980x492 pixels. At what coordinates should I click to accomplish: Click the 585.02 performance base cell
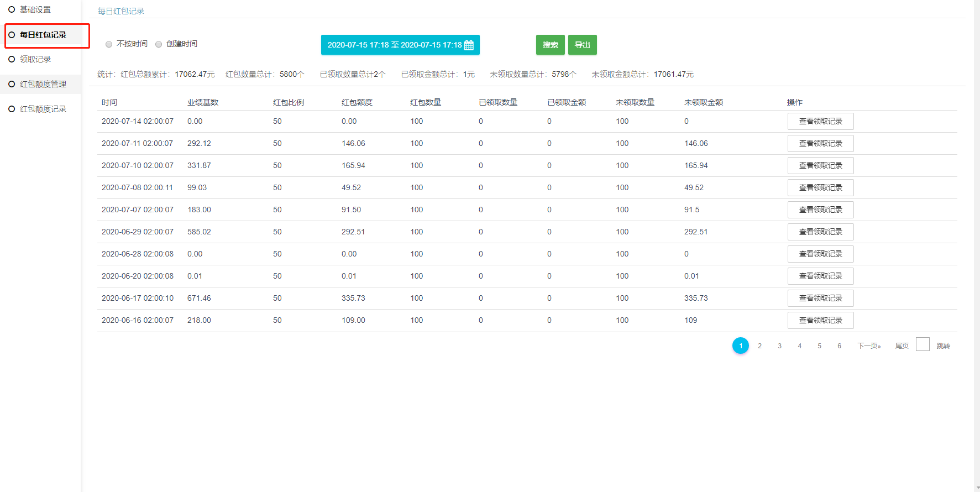click(199, 232)
